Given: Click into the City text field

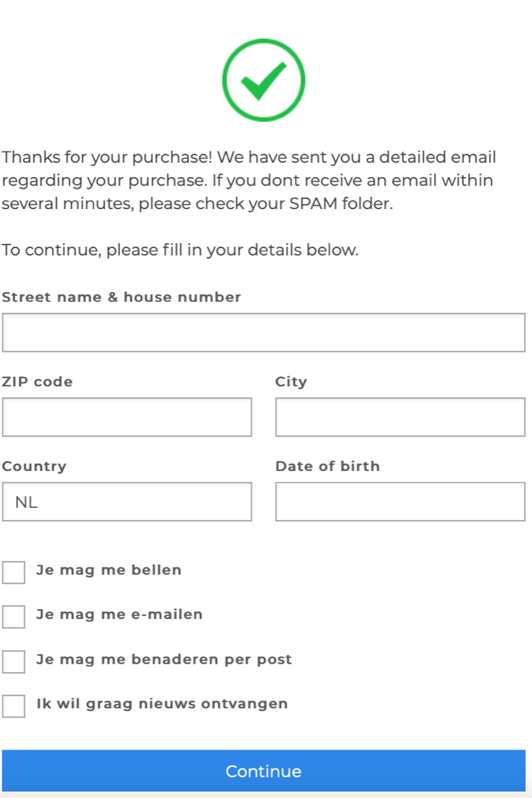Looking at the screenshot, I should pos(400,417).
